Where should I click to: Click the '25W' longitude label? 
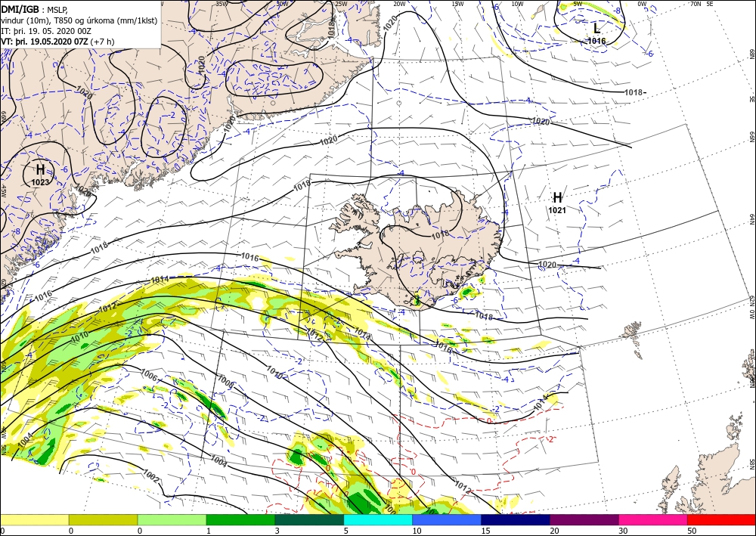pyautogui.click(x=340, y=4)
